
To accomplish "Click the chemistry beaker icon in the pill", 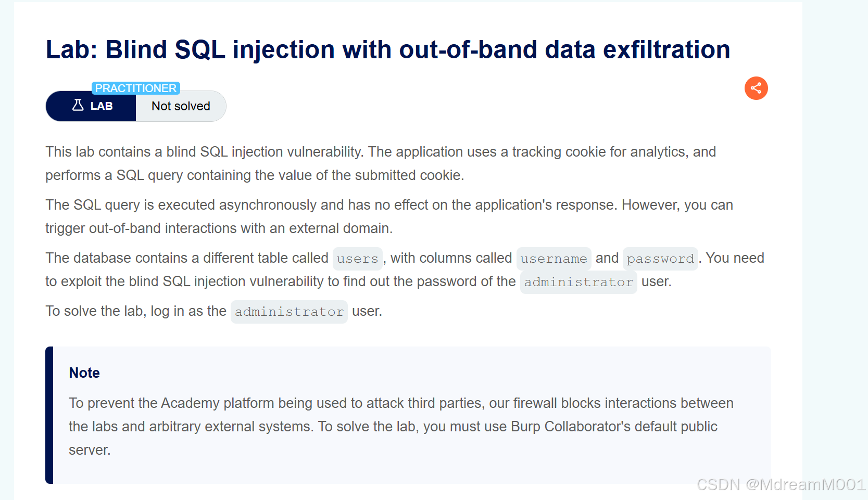I will pyautogui.click(x=78, y=106).
